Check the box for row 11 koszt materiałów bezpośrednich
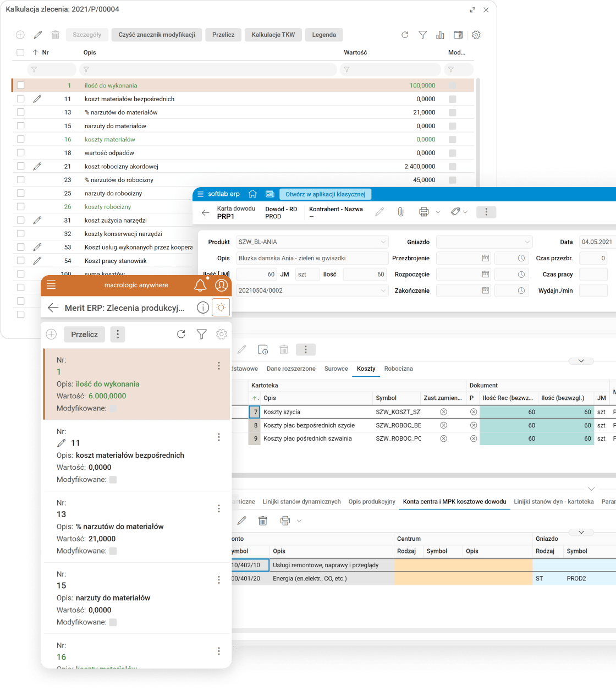The height and width of the screenshot is (691, 616). (21, 99)
